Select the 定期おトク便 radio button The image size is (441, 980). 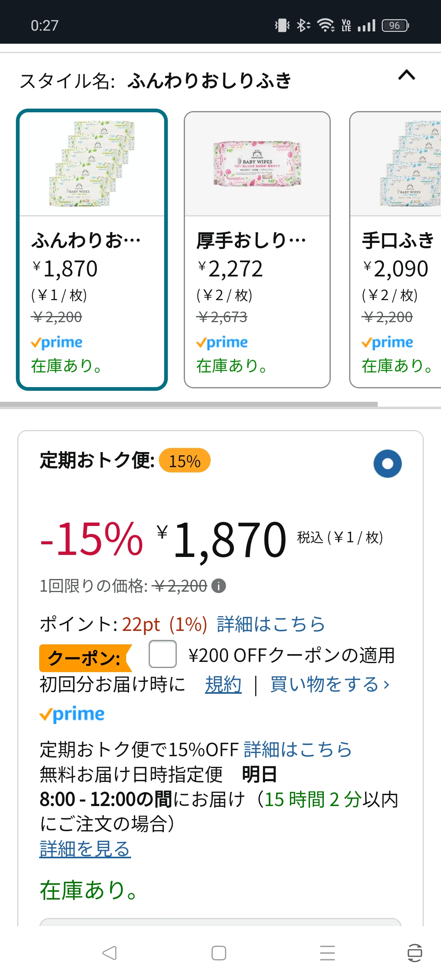(388, 463)
